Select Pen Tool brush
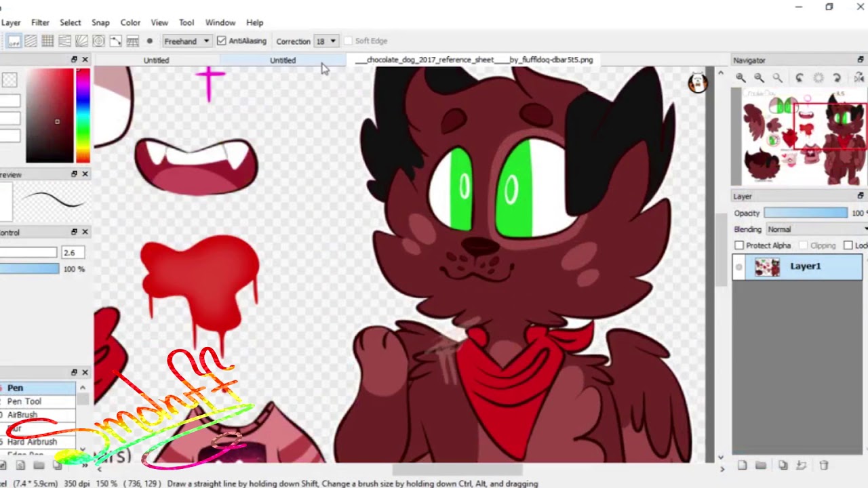 [x=37, y=401]
